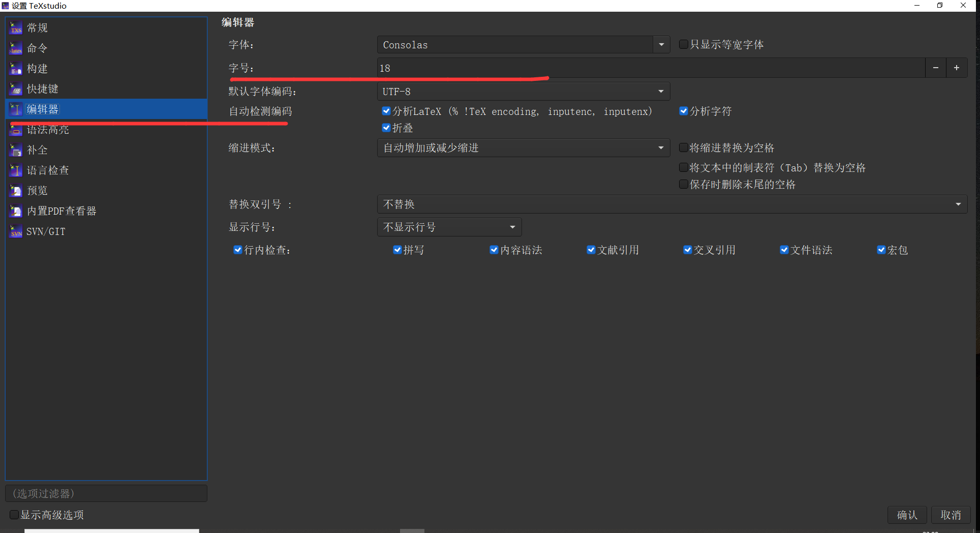Screen dimensions: 980x533
Task: Go to the 快捷键 settings page
Action: coord(106,89)
